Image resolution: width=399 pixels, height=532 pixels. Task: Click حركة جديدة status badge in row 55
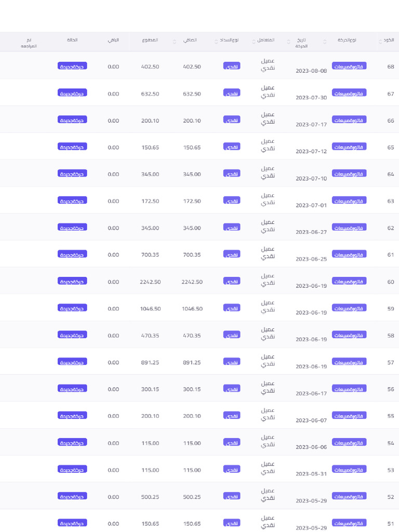tap(72, 416)
